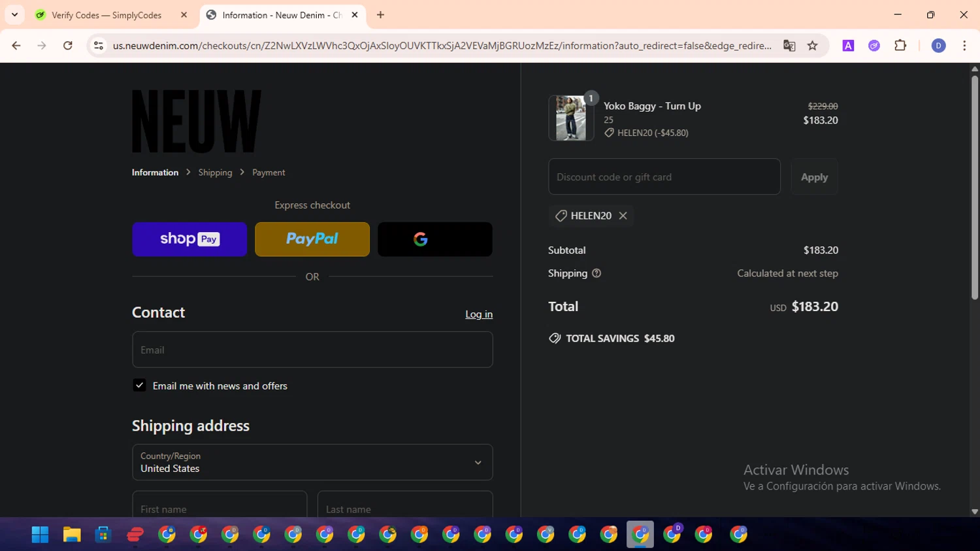Open the red app icon in the taskbar
The height and width of the screenshot is (551, 980).
(135, 535)
